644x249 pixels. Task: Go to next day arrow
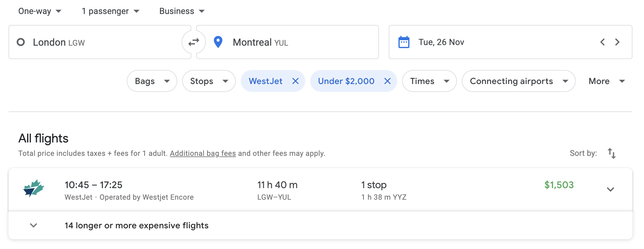pos(617,42)
